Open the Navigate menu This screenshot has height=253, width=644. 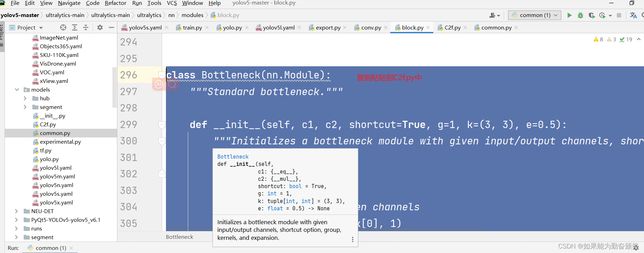[x=69, y=3]
